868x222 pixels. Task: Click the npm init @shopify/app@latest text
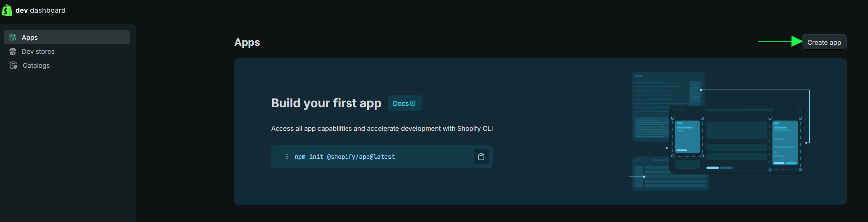click(x=345, y=157)
